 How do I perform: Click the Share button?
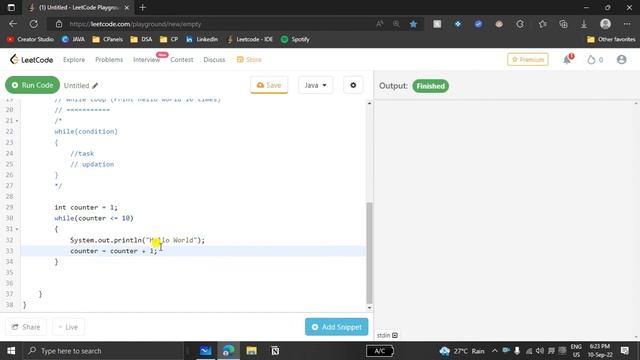(x=26, y=327)
